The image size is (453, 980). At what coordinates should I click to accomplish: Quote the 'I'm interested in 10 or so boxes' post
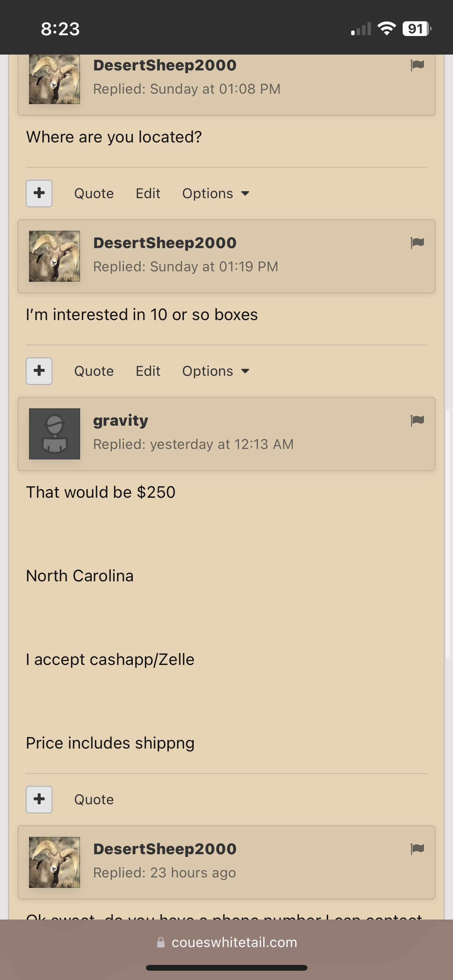[94, 371]
